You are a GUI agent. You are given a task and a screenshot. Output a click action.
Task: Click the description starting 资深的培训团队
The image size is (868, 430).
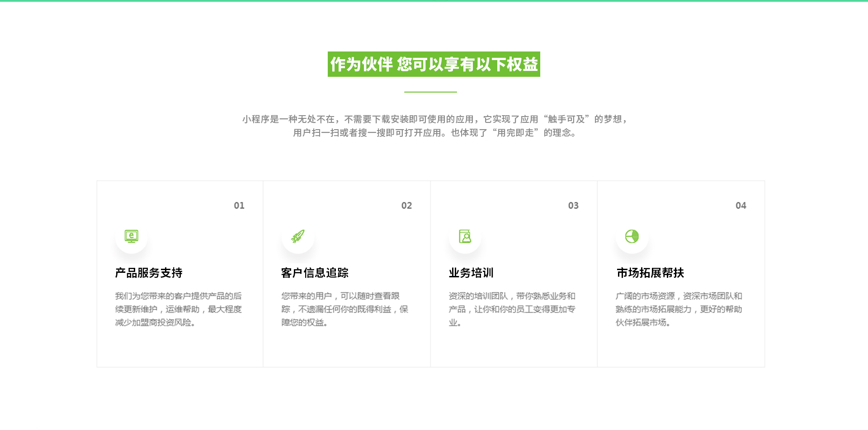(x=512, y=309)
